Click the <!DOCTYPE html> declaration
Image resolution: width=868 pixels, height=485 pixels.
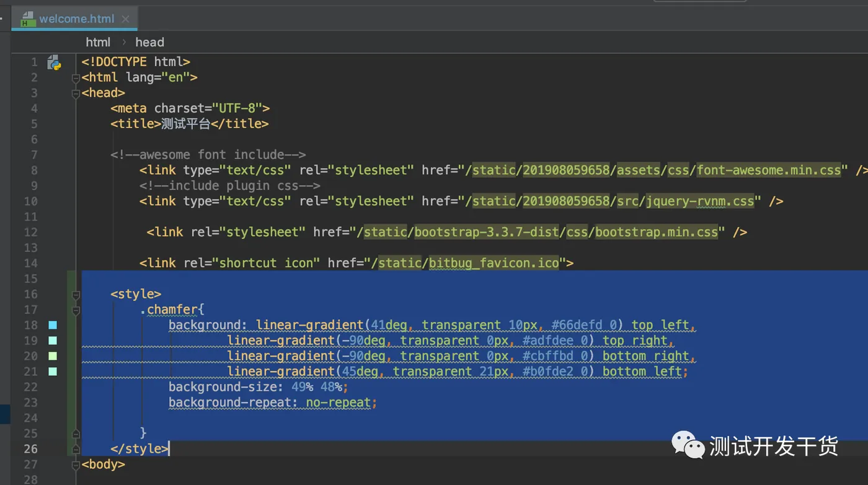point(136,62)
